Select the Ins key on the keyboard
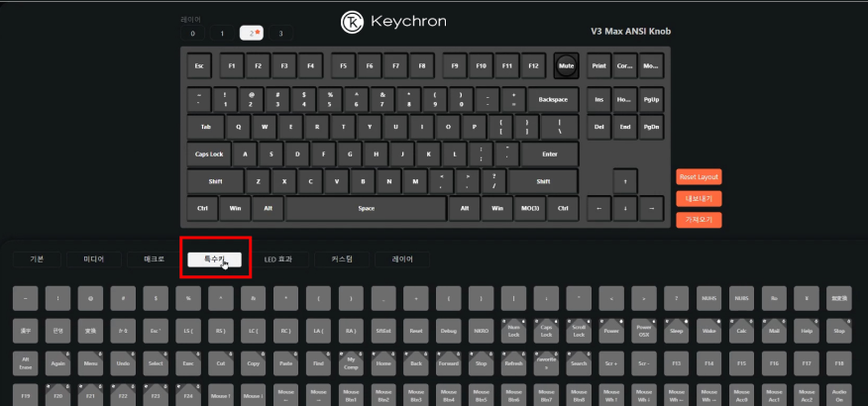This screenshot has width=868, height=406. click(598, 100)
